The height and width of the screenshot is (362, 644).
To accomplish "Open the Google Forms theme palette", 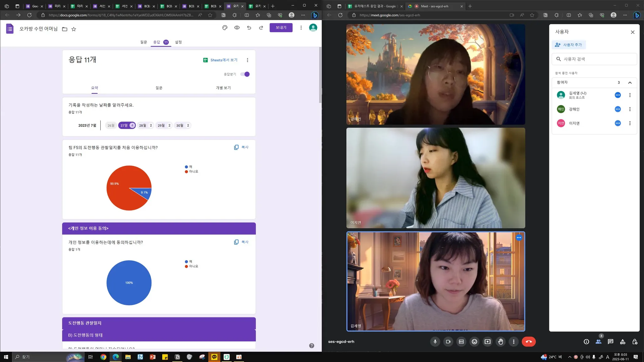I will pyautogui.click(x=225, y=28).
